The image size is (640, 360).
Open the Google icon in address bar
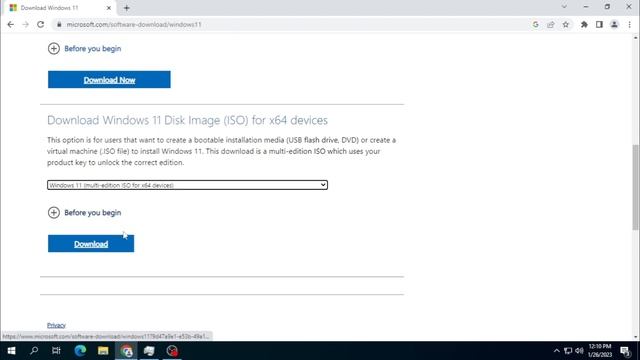click(x=536, y=24)
